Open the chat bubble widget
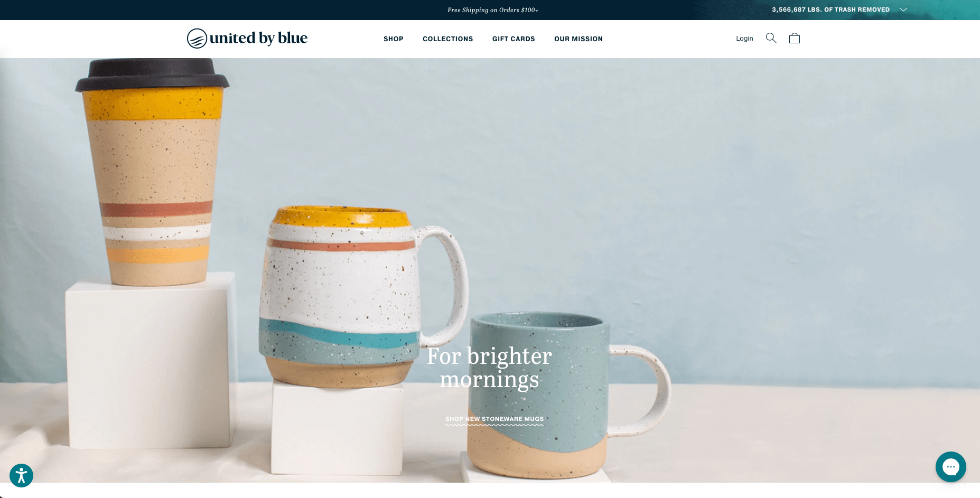Screen dimensions: 980x498 coord(951,467)
